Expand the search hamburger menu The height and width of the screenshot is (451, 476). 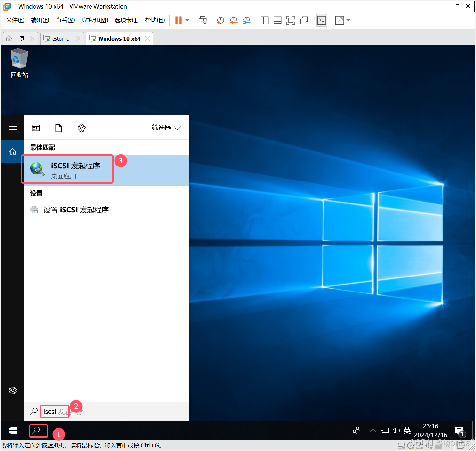[13, 128]
